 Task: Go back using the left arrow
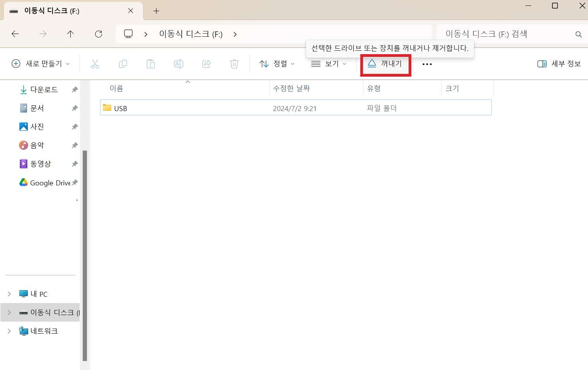15,34
